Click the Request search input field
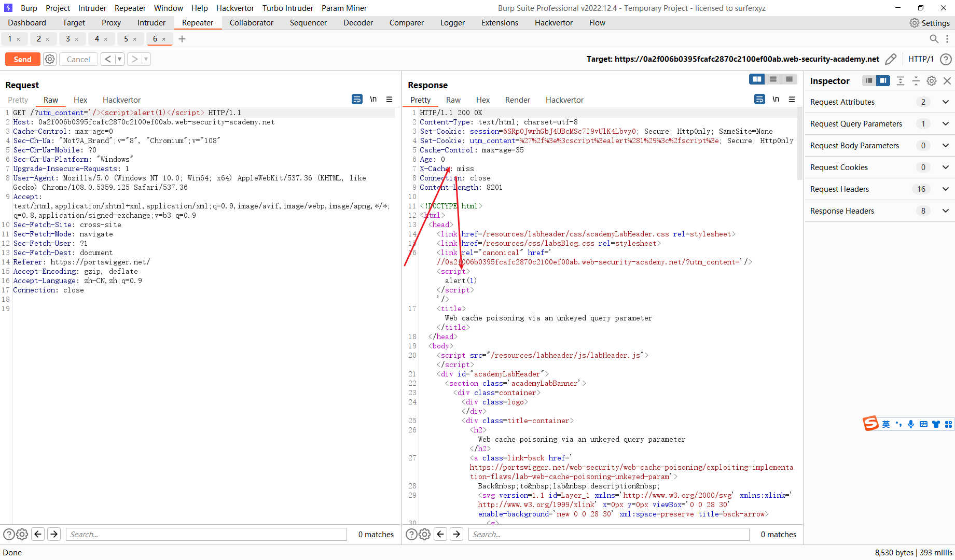The image size is (955, 560). coord(206,534)
